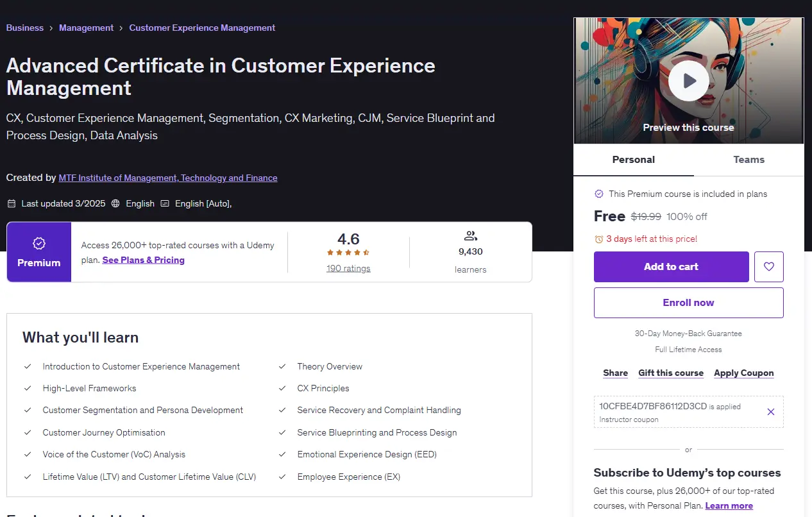Image resolution: width=812 pixels, height=517 pixels.
Task: Click '3 days left at this price!' text
Action: tap(652, 239)
